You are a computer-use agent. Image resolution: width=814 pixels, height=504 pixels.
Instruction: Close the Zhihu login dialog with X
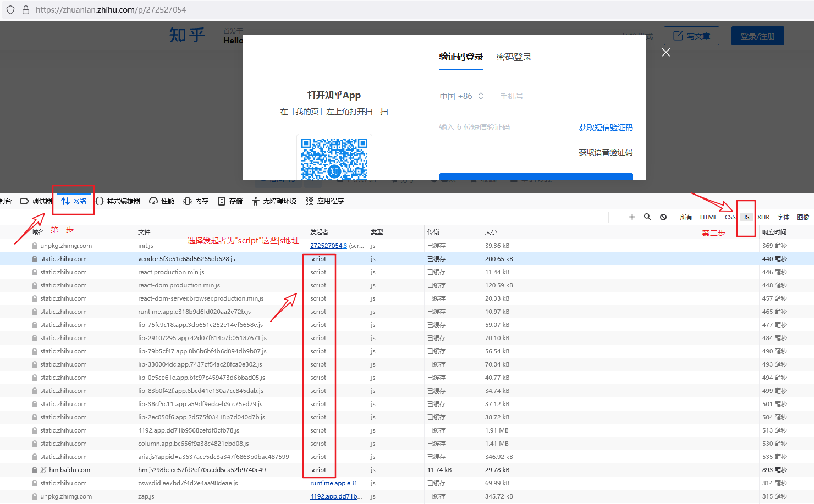click(666, 52)
